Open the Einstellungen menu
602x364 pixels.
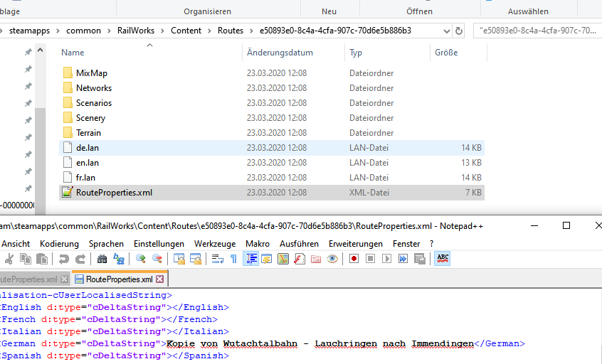[159, 243]
